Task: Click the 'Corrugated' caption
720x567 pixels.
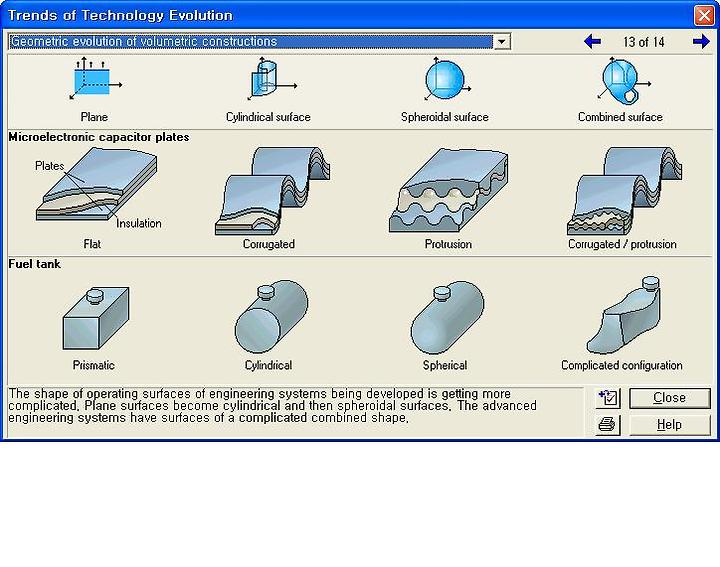Action: click(269, 244)
